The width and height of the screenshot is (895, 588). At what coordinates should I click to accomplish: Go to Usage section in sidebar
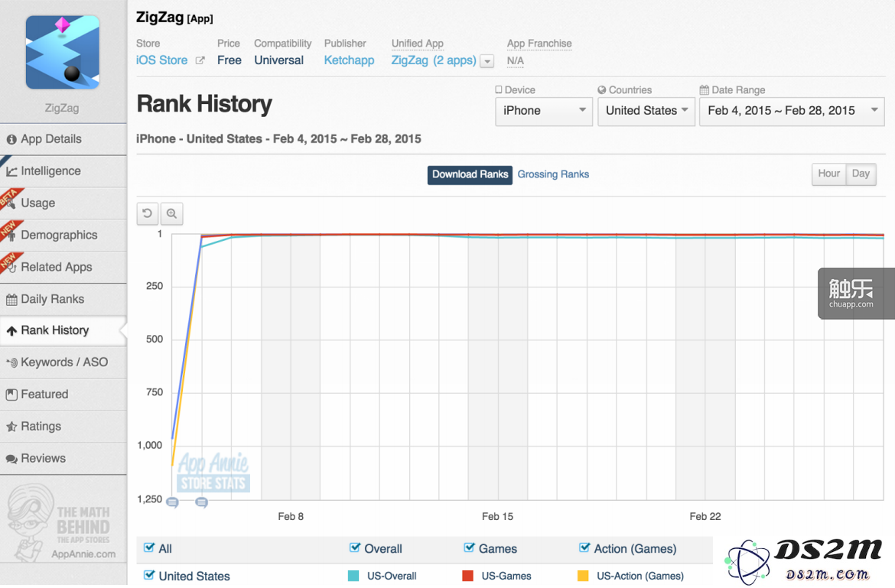(63, 203)
